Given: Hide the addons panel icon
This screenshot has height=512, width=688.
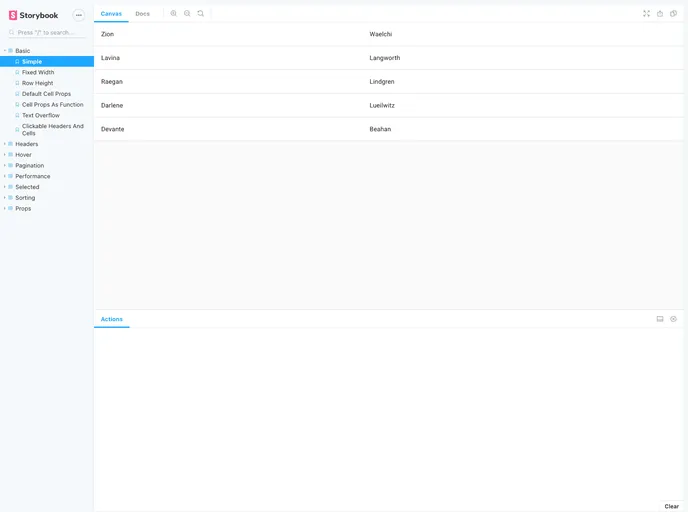Looking at the screenshot, I should click(x=674, y=319).
